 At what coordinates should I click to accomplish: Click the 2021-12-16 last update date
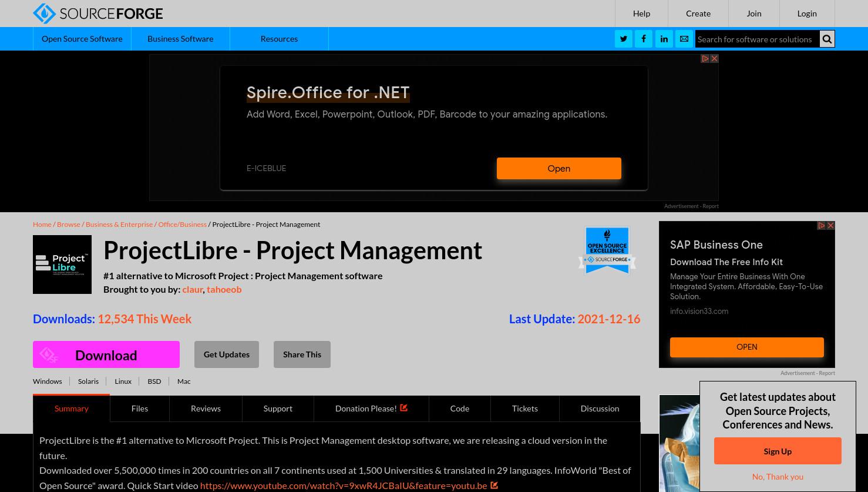608,319
